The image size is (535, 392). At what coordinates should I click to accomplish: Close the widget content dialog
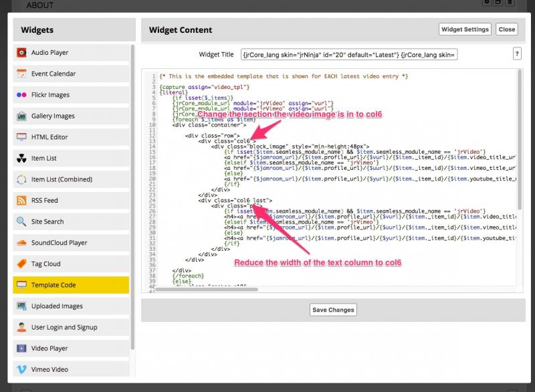click(x=507, y=29)
